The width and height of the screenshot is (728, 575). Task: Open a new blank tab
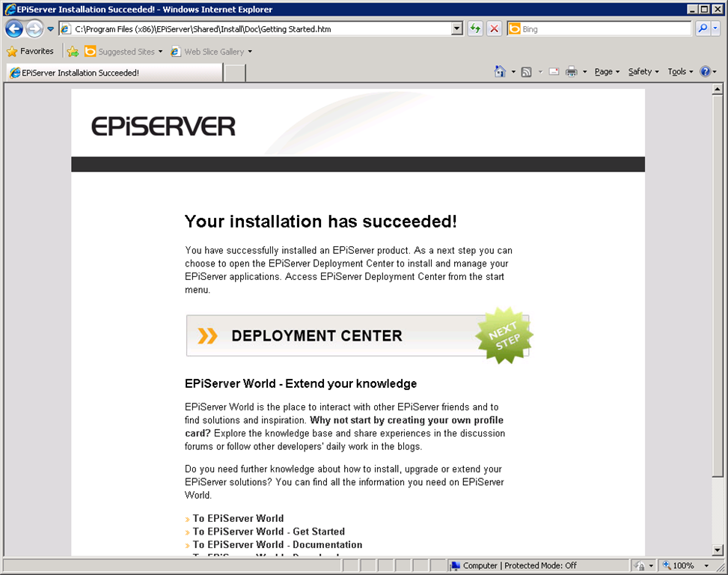235,73
